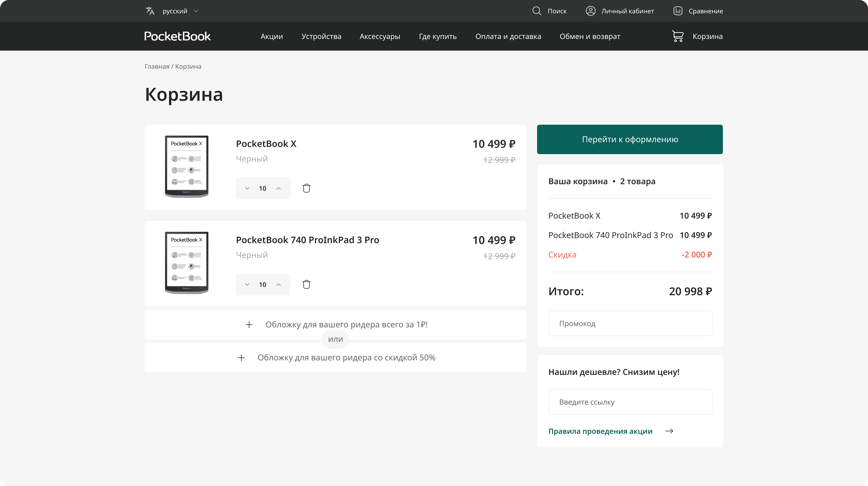Screen dimensions: 868x486
Task: Click the comparison chart icon
Action: coord(678,11)
